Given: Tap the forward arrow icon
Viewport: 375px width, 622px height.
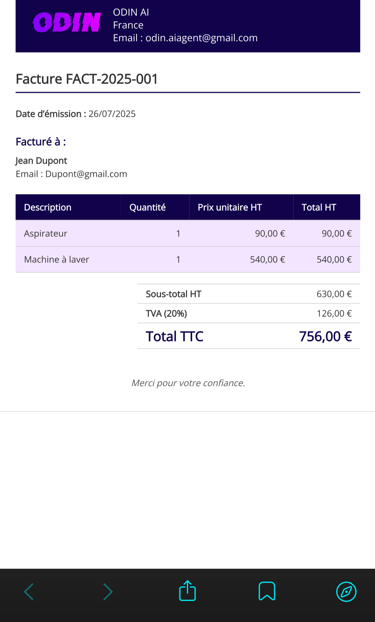Looking at the screenshot, I should (108, 591).
